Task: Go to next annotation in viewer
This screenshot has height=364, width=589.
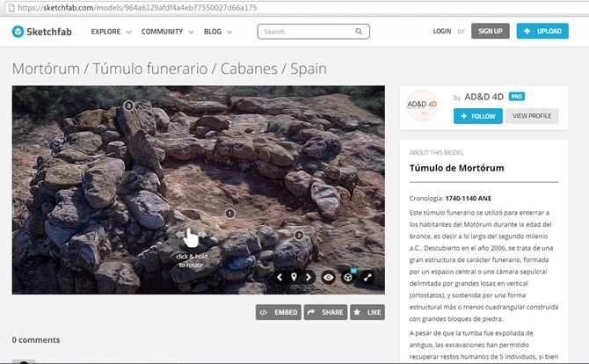Action: pyautogui.click(x=307, y=277)
